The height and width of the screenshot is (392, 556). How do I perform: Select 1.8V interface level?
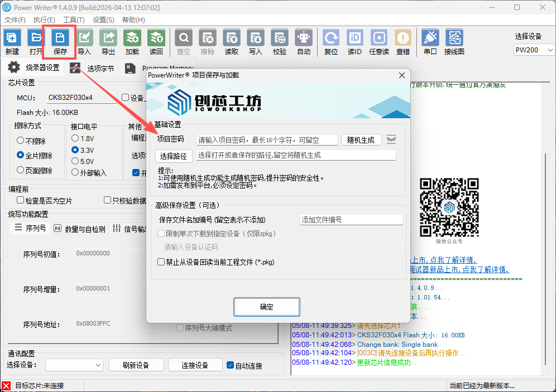83,138
